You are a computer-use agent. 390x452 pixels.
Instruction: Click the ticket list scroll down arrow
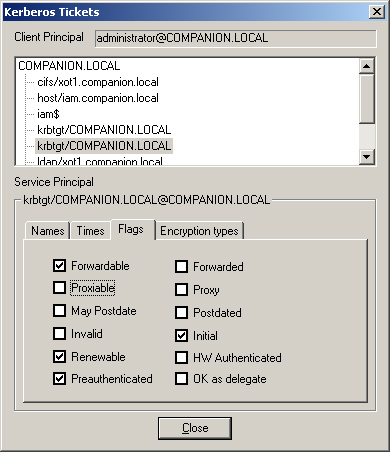coord(367,156)
